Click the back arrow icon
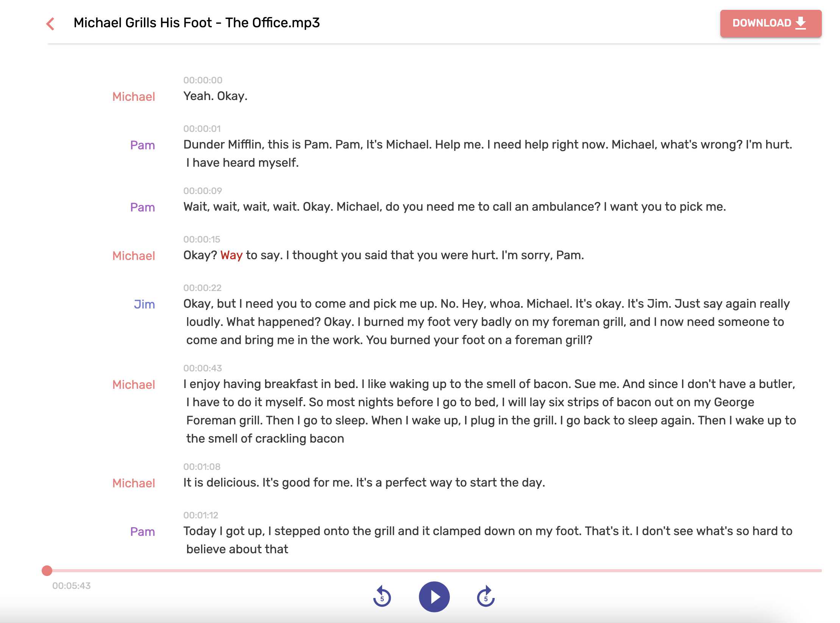Screen dimensions: 840x623 [x=50, y=23]
